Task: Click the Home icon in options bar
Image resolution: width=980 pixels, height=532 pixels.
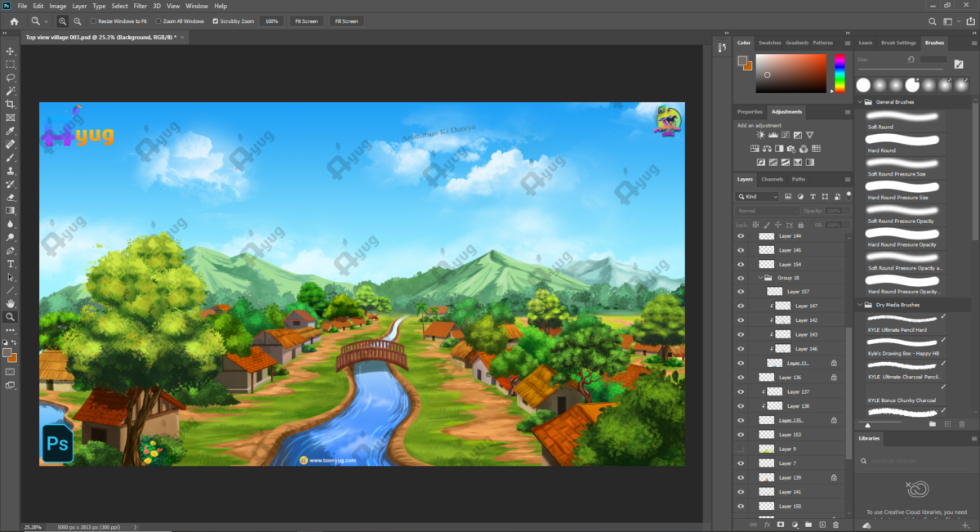Action: (x=14, y=20)
